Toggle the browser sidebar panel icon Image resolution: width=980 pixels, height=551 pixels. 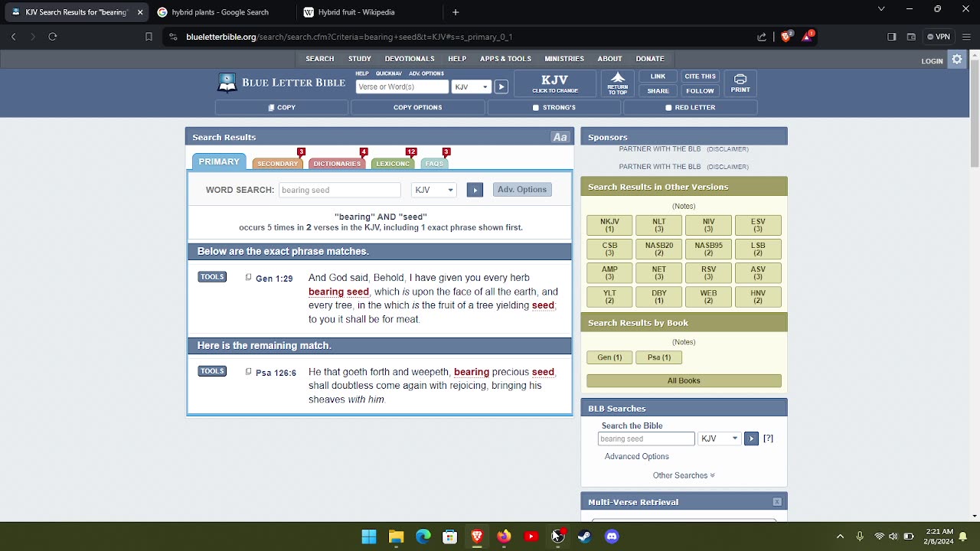[891, 37]
